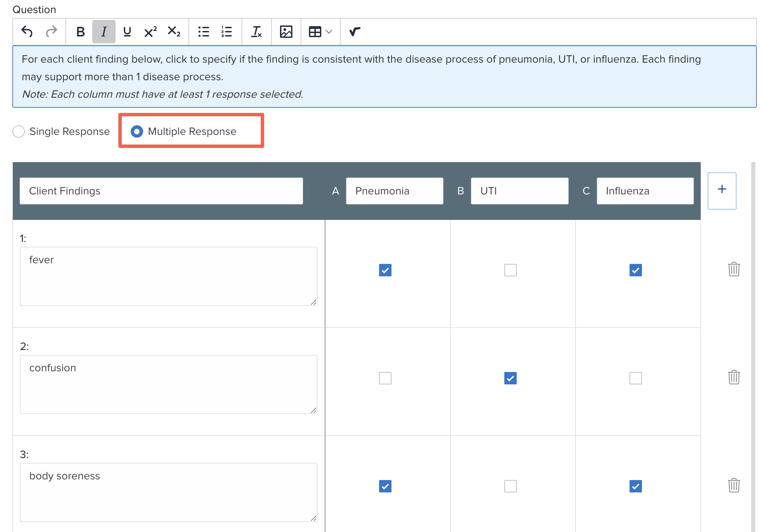Click the Undo icon in the toolbar
The image size is (763, 532).
click(27, 31)
